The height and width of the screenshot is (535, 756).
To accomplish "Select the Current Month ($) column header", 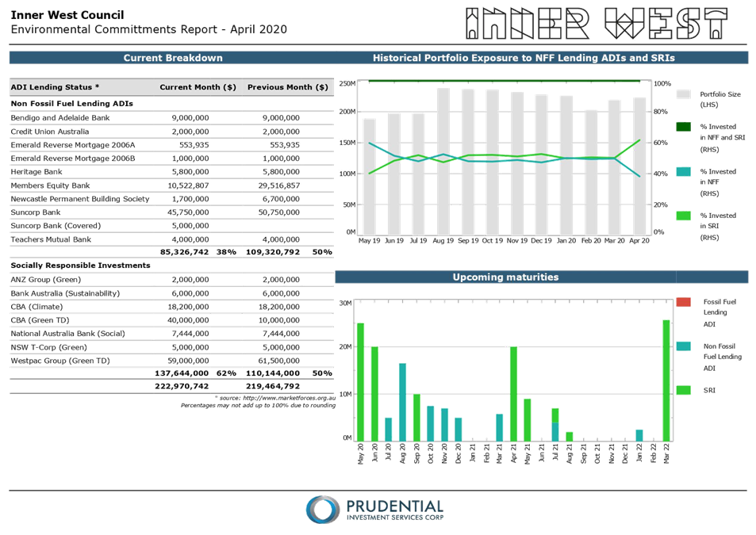I will tap(198, 87).
